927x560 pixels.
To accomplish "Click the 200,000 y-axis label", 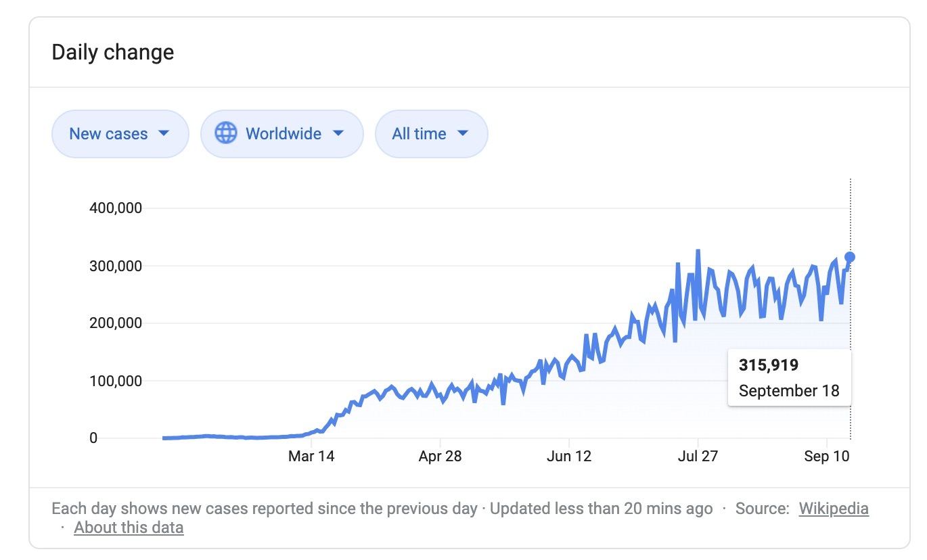I will 116,323.
